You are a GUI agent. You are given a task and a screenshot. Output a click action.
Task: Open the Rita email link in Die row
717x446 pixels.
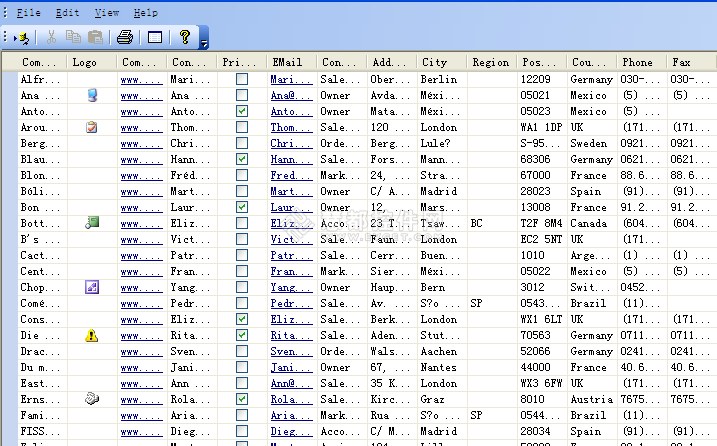tap(291, 336)
